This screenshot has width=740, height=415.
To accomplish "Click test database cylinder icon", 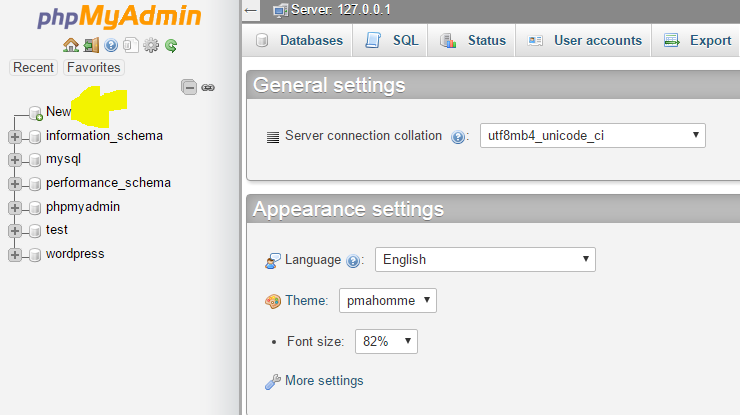I will (x=34, y=231).
